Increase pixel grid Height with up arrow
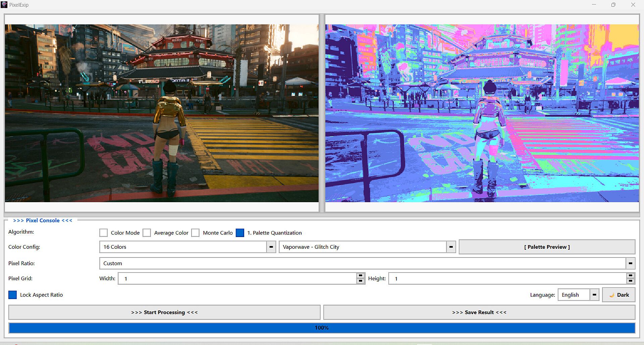 coord(630,276)
